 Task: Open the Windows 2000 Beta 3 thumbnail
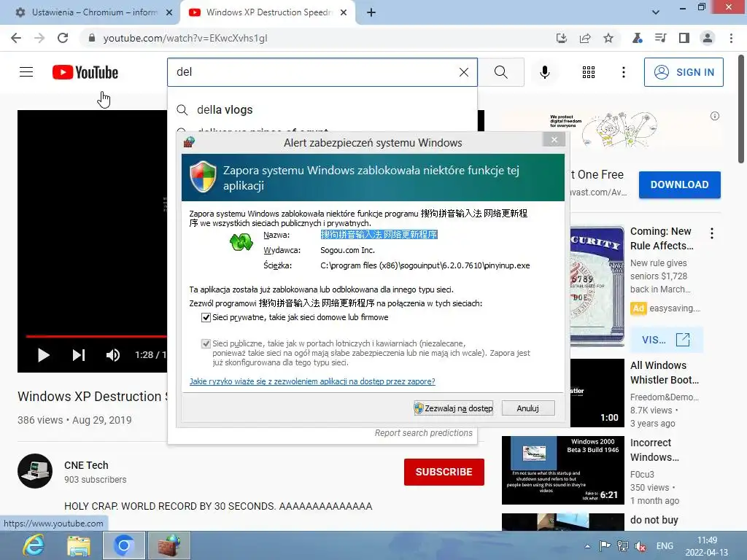pyautogui.click(x=562, y=470)
